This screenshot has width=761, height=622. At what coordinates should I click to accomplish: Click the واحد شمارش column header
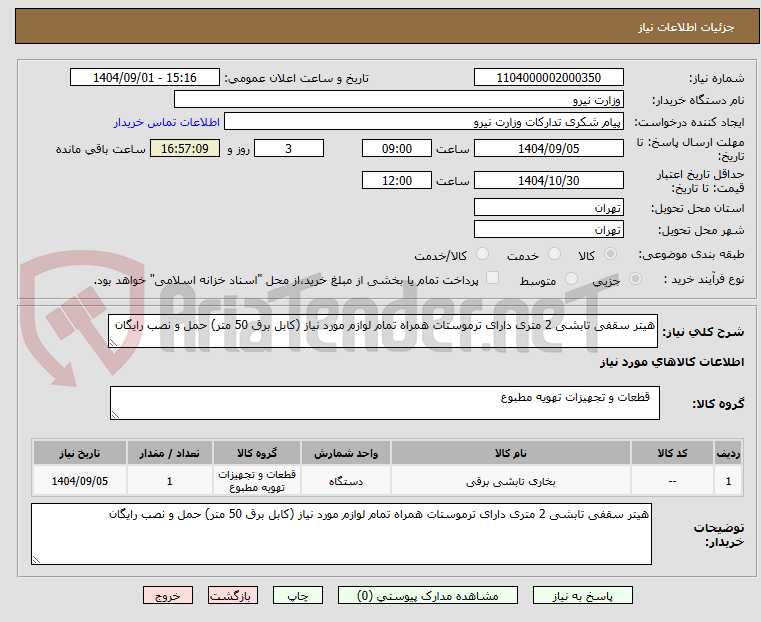(x=346, y=453)
